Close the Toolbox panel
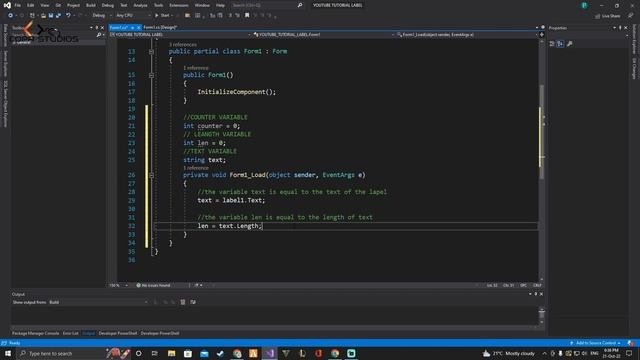 coord(102,27)
